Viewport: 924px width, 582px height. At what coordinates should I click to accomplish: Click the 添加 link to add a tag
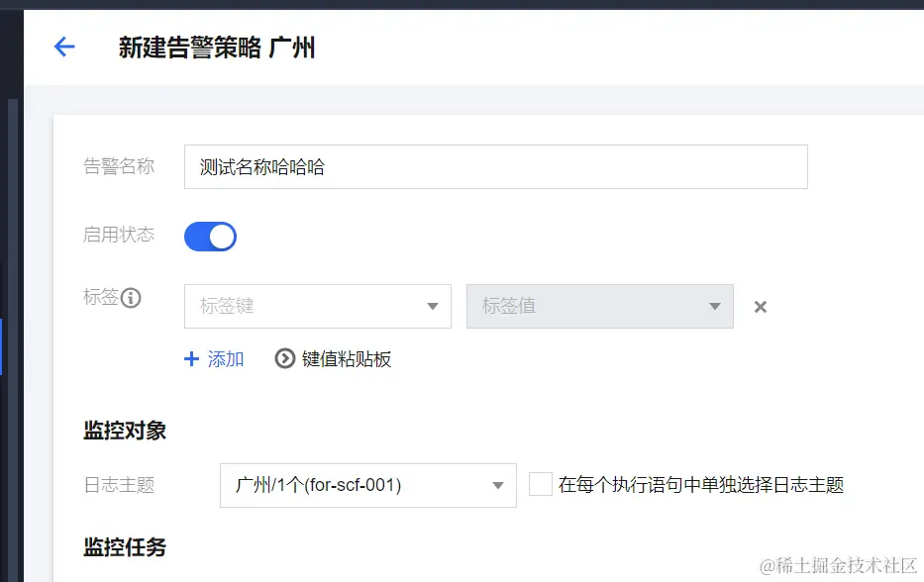click(220, 359)
